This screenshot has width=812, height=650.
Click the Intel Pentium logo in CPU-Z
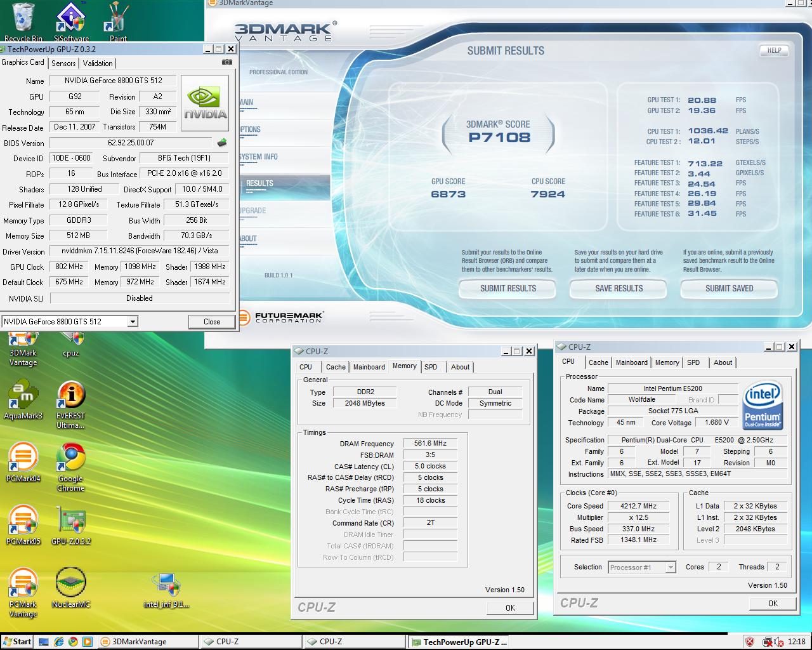coord(762,405)
